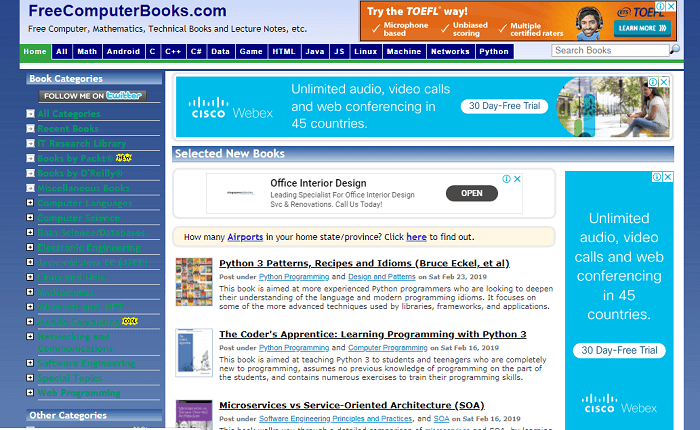Select the C# tab
The image size is (700, 430).
coord(196,51)
